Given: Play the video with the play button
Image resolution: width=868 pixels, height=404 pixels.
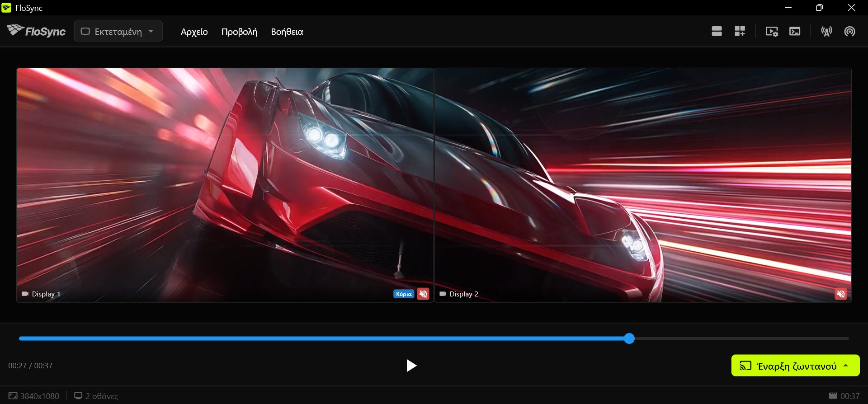Looking at the screenshot, I should pos(411,366).
